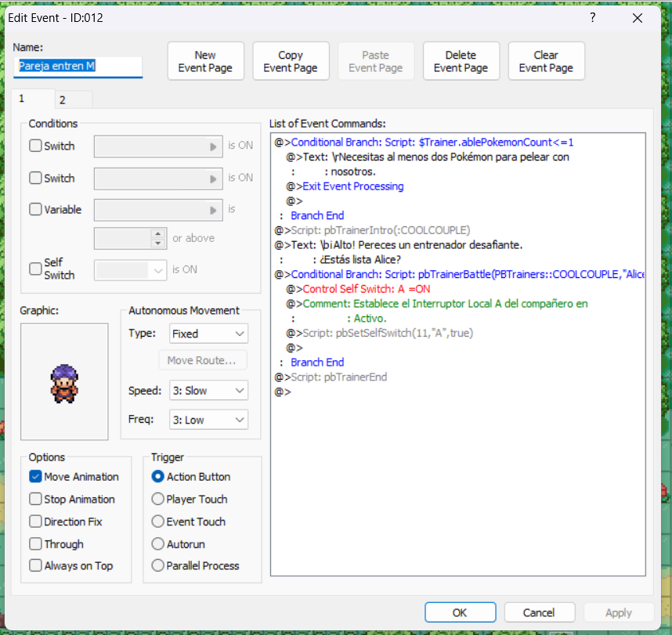Open the movement Type dropdown

point(208,334)
